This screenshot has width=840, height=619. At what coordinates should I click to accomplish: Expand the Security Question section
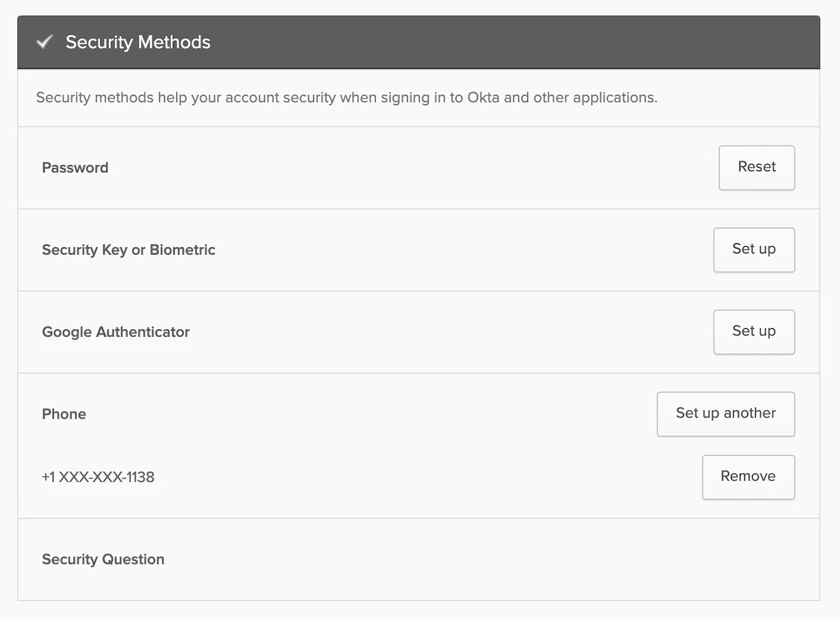pos(103,559)
